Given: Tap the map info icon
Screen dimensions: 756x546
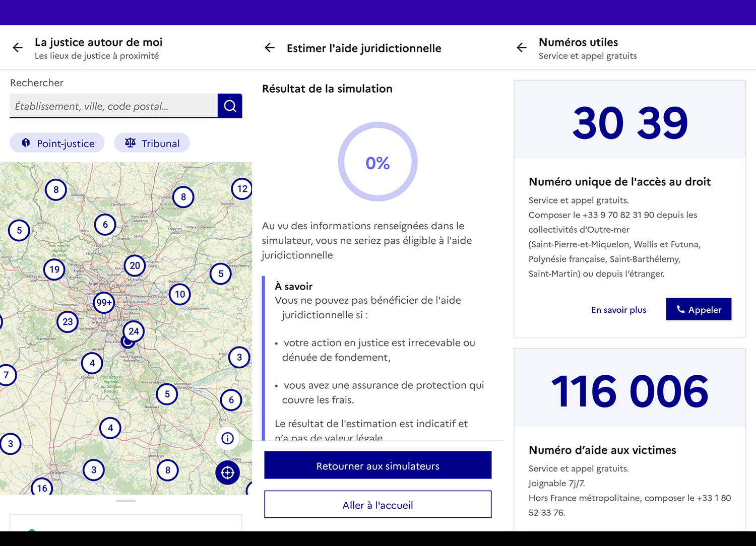Looking at the screenshot, I should tap(227, 438).
